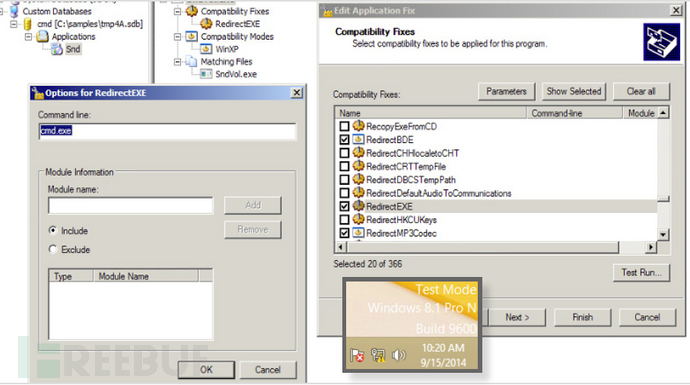Click the volume speaker tray icon
The width and height of the screenshot is (690, 385).
pos(399,355)
